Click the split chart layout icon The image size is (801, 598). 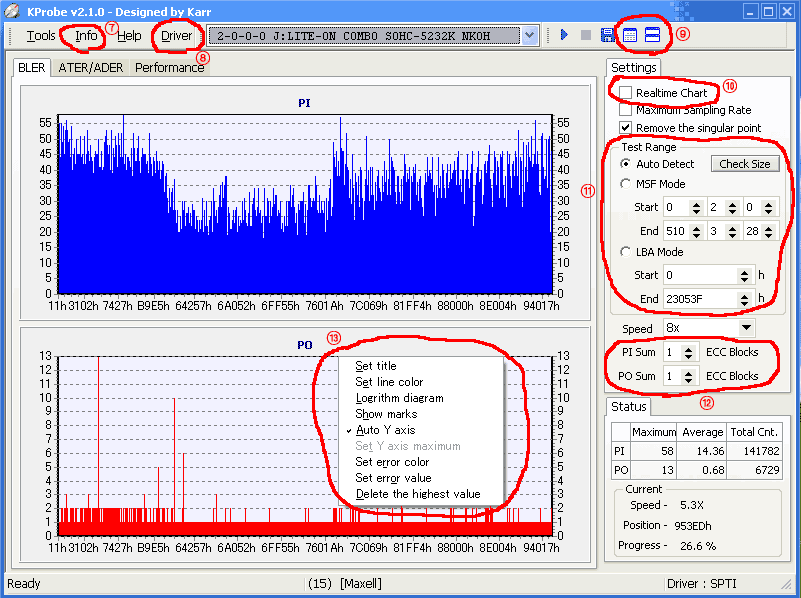tap(652, 35)
